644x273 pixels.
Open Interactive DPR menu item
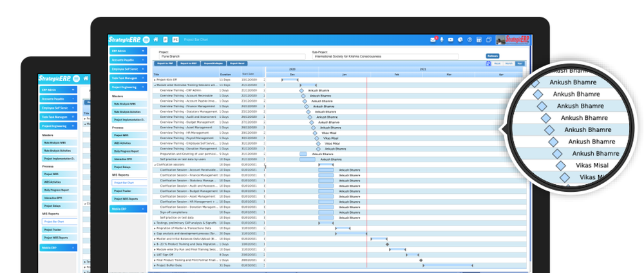click(129, 159)
